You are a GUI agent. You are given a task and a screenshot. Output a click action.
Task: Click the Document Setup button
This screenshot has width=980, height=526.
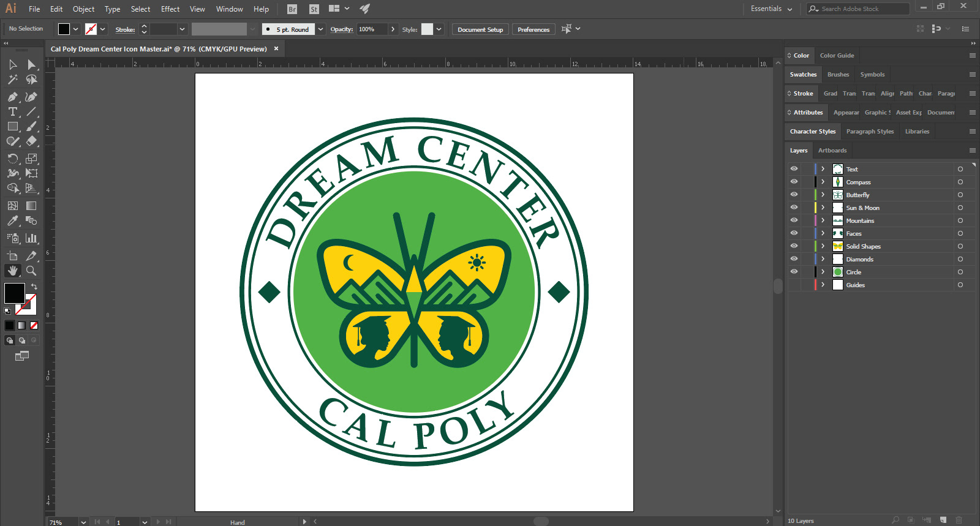click(x=480, y=29)
